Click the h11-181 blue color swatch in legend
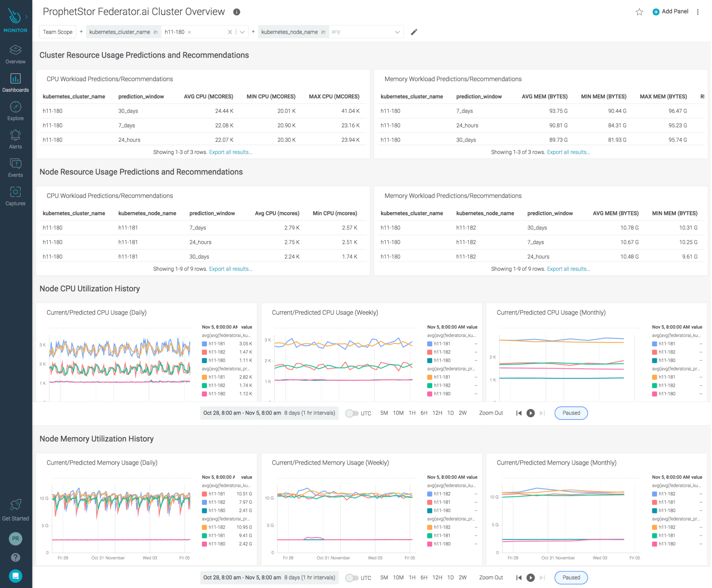 (204, 343)
